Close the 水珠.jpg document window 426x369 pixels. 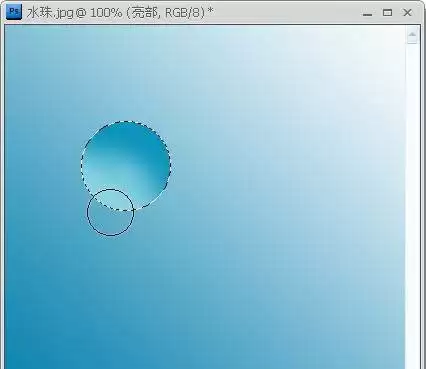click(407, 13)
